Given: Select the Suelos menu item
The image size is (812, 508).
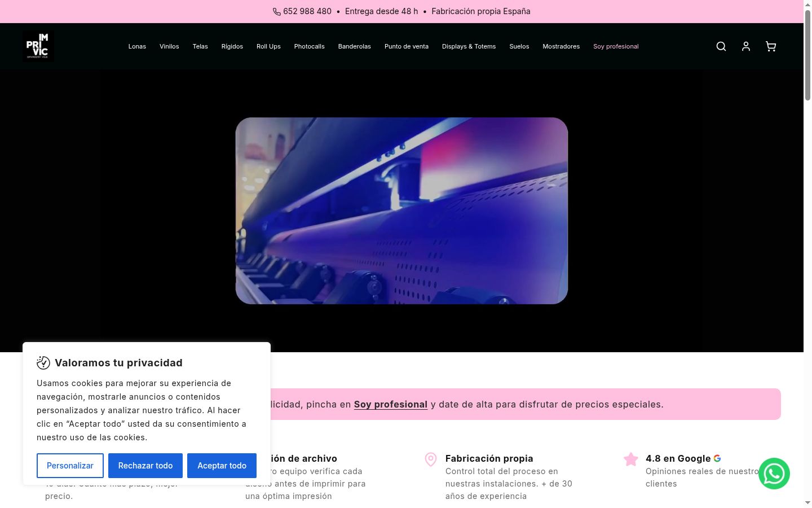Looking at the screenshot, I should pyautogui.click(x=519, y=46).
